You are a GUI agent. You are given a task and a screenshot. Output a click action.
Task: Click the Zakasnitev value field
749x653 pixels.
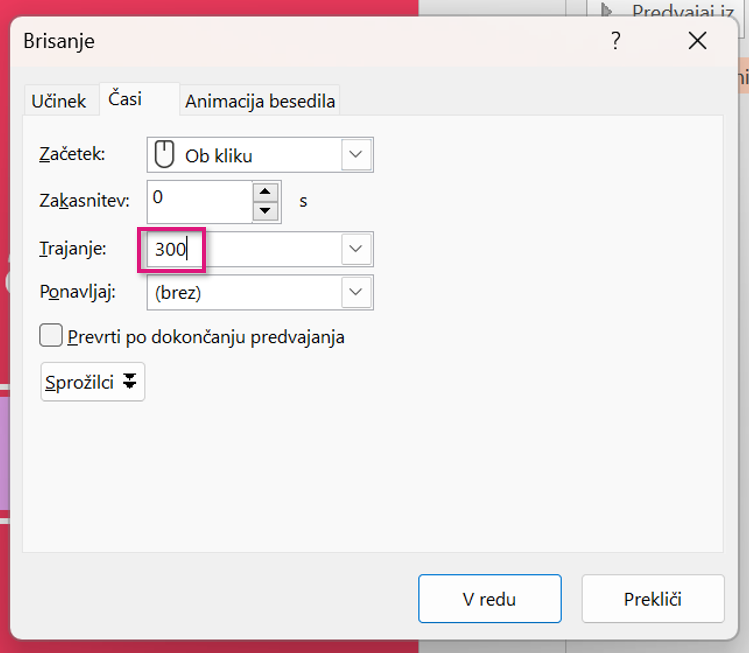click(x=198, y=201)
